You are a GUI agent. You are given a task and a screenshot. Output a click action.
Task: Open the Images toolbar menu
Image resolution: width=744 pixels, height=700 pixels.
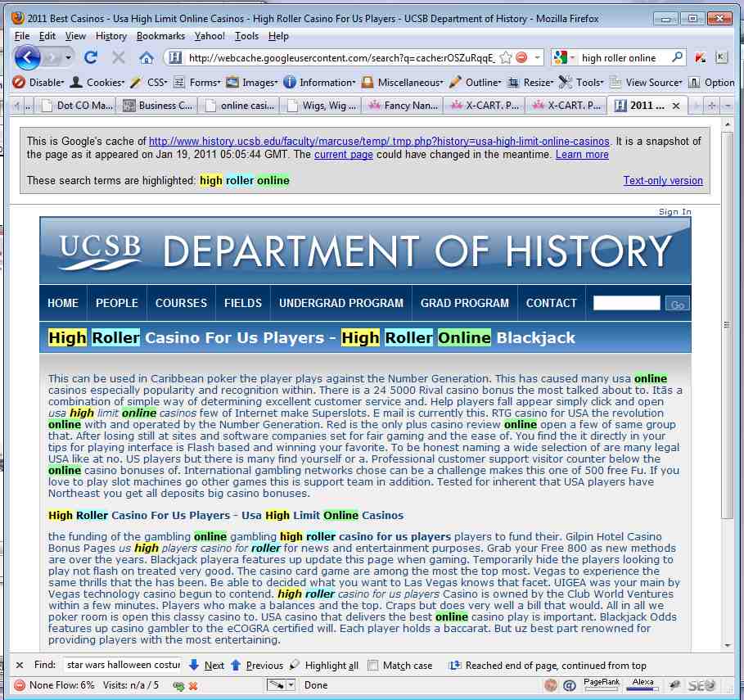coord(252,83)
